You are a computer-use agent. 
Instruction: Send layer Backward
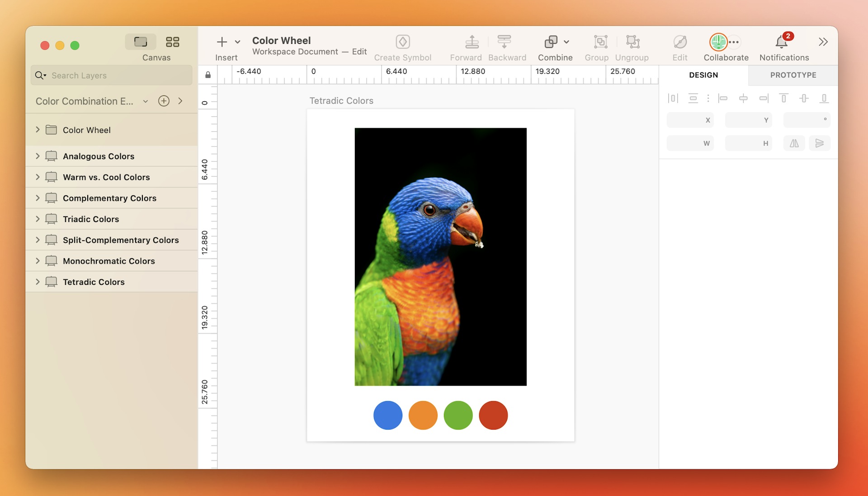(x=504, y=42)
